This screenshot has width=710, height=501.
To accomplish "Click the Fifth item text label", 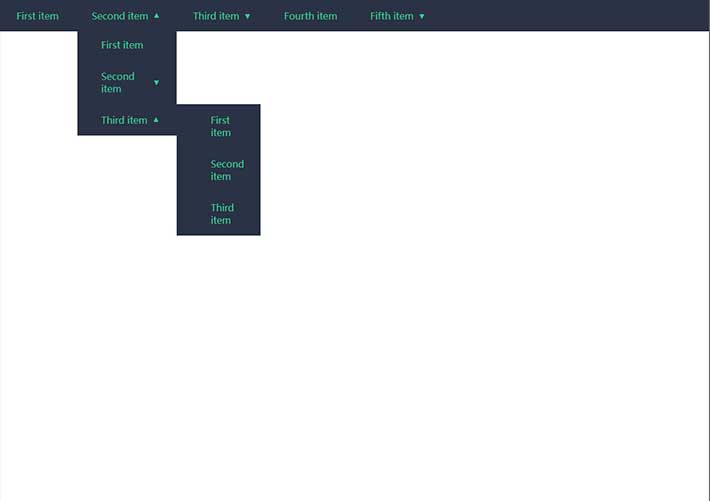I will [x=391, y=16].
